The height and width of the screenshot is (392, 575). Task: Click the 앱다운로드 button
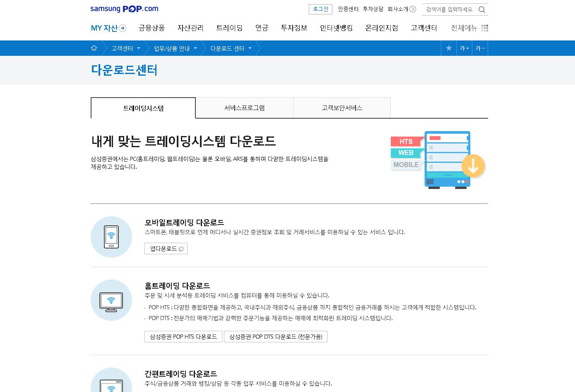166,249
